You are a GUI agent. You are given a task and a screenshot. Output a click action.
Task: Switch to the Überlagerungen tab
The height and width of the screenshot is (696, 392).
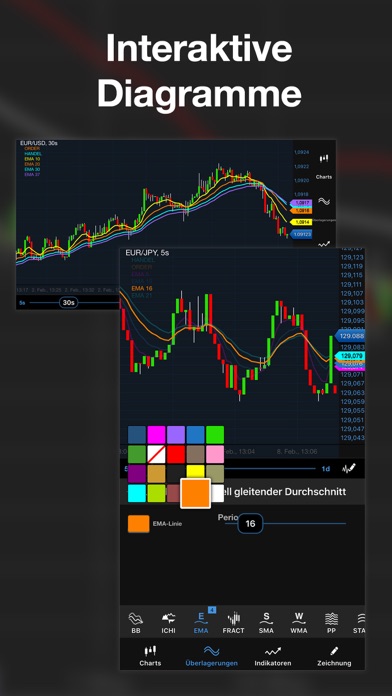point(211,656)
